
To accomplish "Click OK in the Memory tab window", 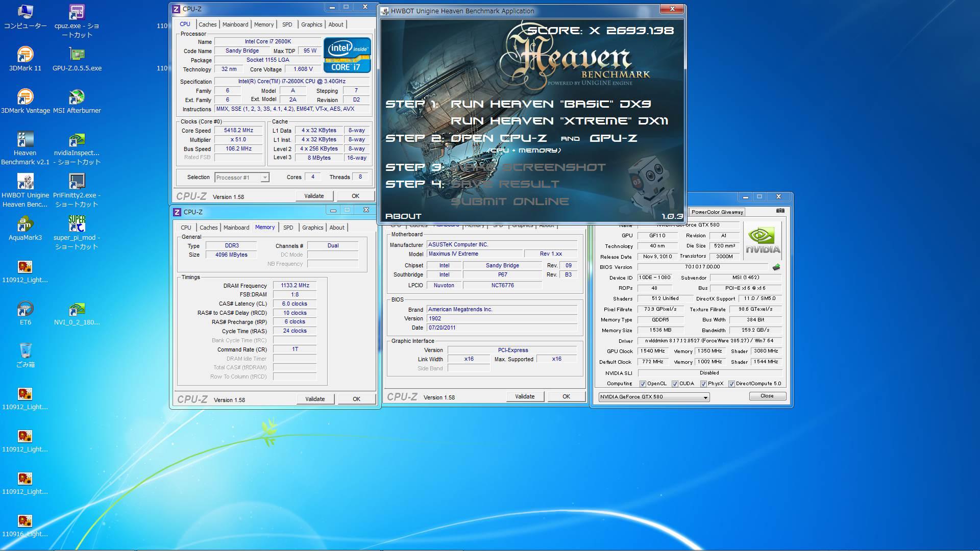I will coord(356,399).
